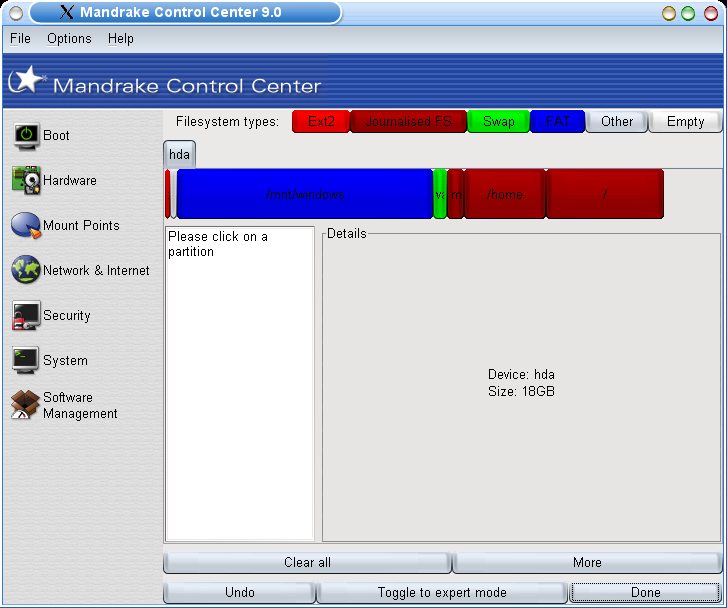
Task: Click the yellow minimize window button
Action: [x=669, y=13]
